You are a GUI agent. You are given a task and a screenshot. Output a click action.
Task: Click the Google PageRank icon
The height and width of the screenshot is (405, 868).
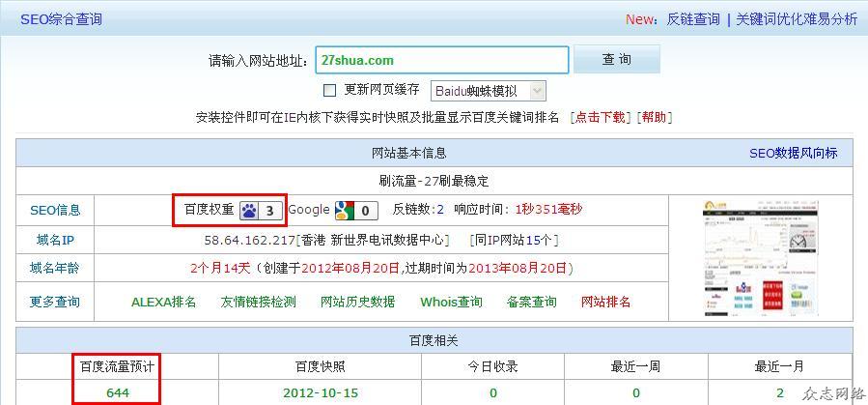[356, 211]
